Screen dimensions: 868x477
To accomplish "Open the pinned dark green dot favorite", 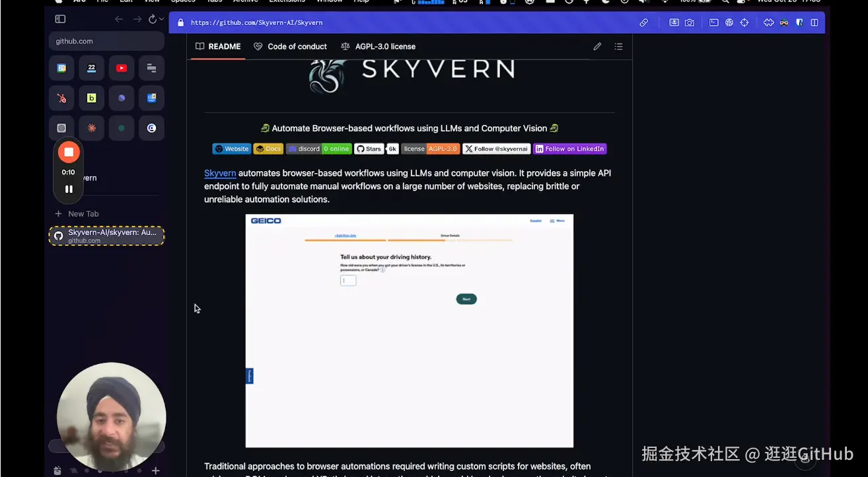I will [x=122, y=128].
